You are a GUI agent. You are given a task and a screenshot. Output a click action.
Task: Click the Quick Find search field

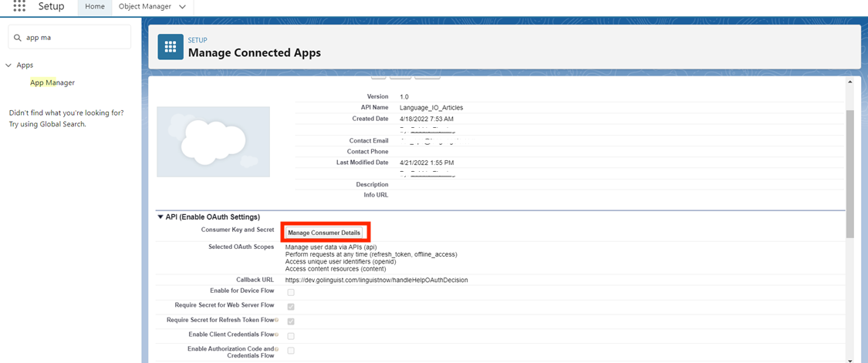pyautogui.click(x=69, y=38)
